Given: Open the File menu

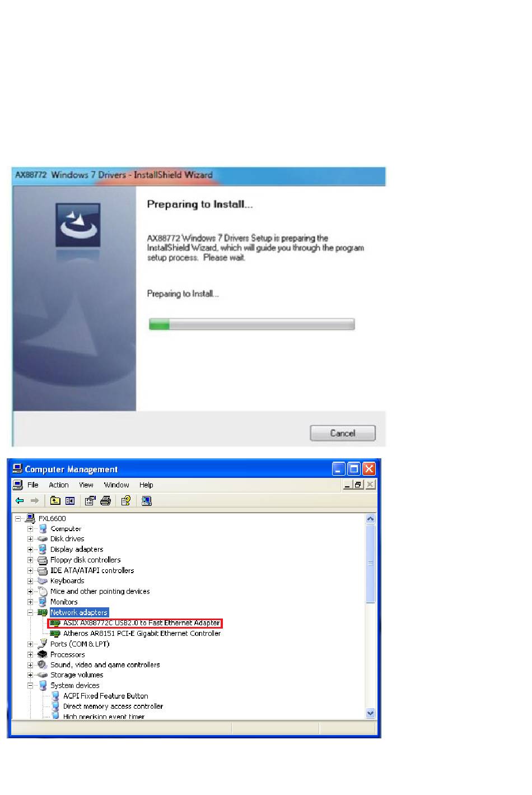Looking at the screenshot, I should coord(33,485).
